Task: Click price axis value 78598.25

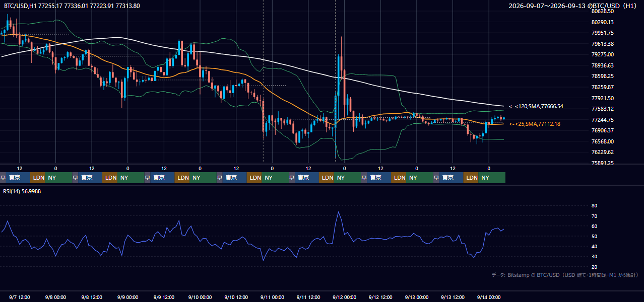Action: click(x=603, y=76)
